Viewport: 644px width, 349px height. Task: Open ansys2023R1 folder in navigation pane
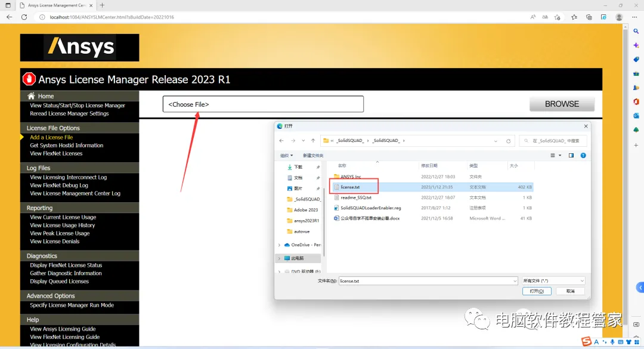306,221
